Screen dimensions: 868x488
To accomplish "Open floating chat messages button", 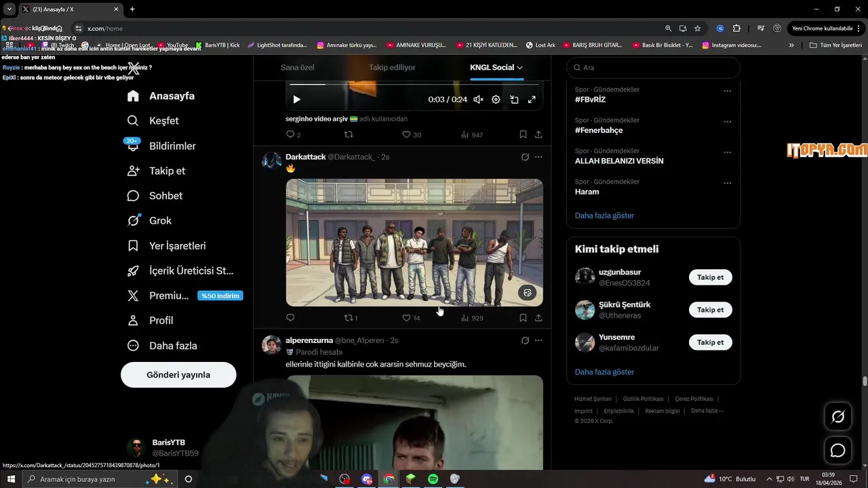I will click(x=838, y=451).
